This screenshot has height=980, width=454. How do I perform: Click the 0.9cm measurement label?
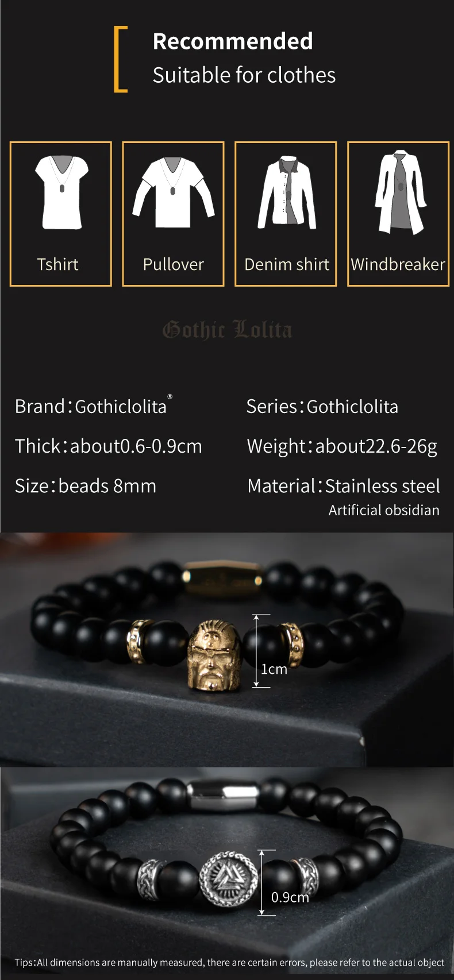point(290,897)
